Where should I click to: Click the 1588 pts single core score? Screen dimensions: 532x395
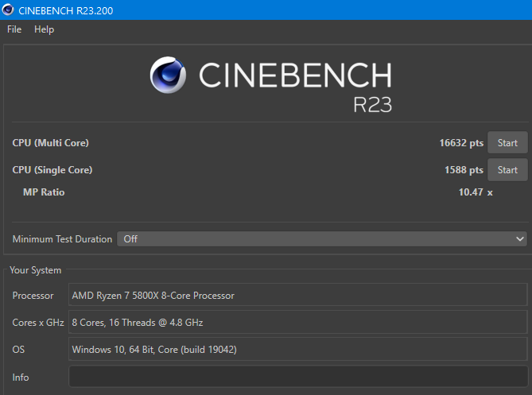pos(464,170)
